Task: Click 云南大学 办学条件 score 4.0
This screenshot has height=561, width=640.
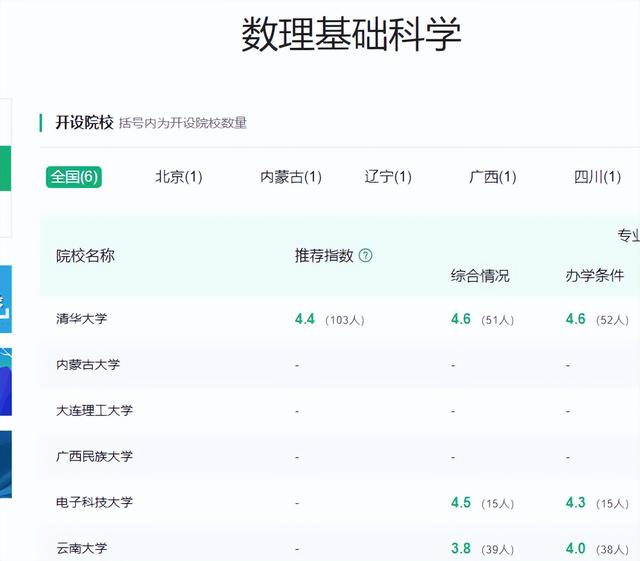Action: pyautogui.click(x=576, y=548)
